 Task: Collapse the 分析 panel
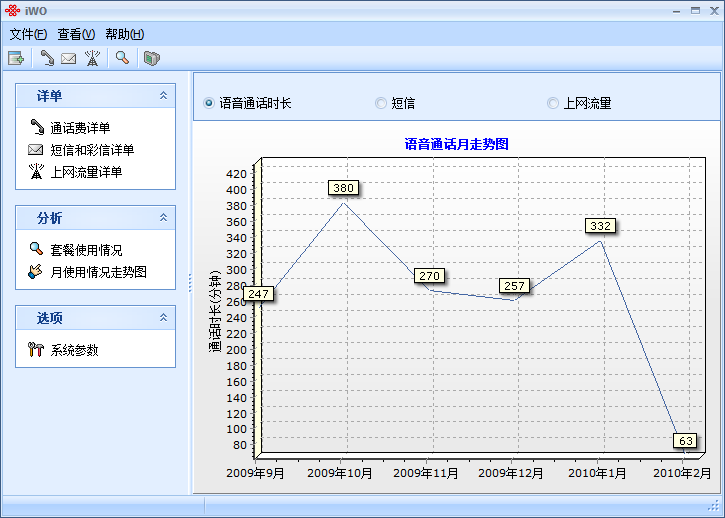pyautogui.click(x=163, y=217)
